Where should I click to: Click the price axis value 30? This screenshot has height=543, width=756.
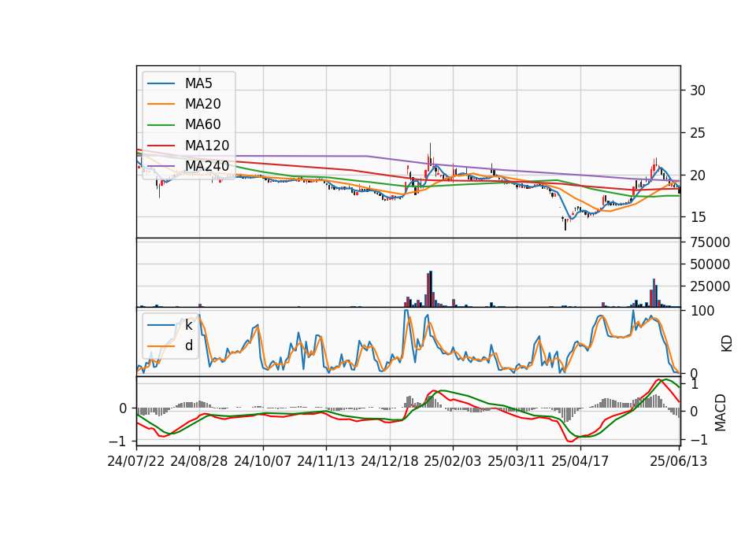(x=698, y=90)
